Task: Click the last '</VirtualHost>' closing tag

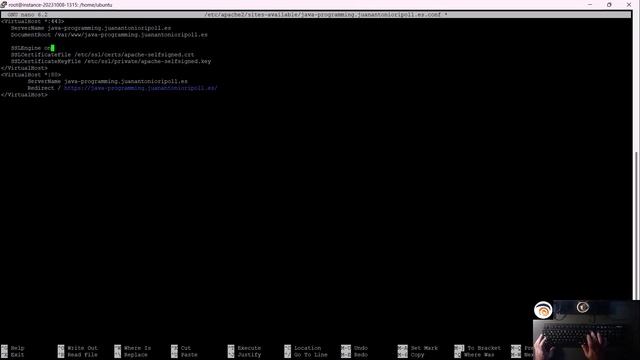Action: [x=24, y=95]
